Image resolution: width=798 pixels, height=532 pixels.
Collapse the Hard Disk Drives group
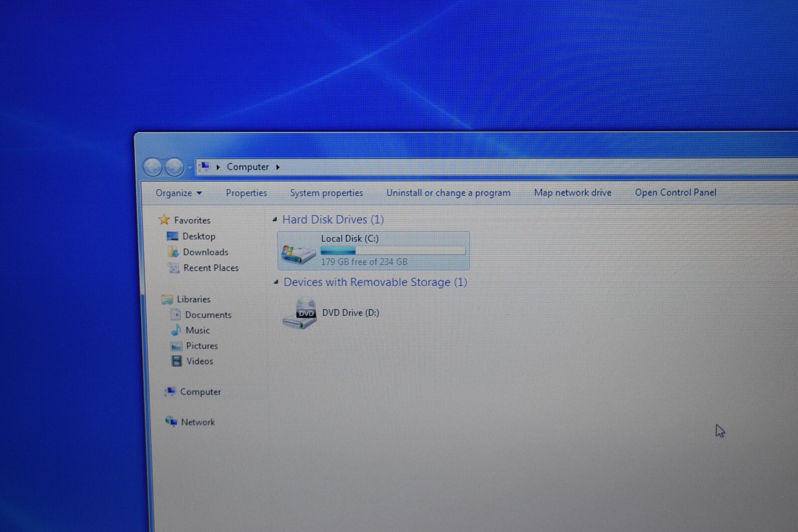pyautogui.click(x=275, y=219)
